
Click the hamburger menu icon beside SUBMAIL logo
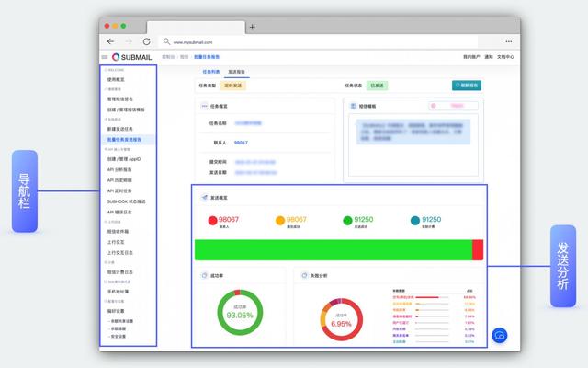(104, 56)
